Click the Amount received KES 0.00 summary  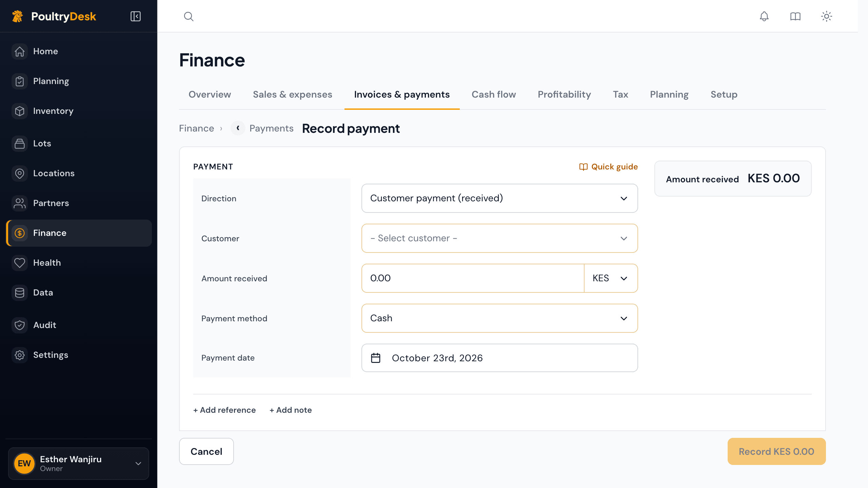pyautogui.click(x=733, y=179)
